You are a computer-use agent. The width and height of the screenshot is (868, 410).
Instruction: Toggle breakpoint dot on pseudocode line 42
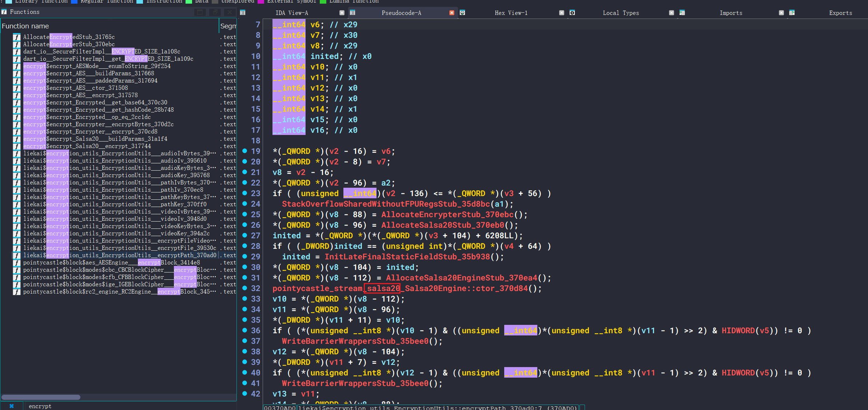(245, 393)
